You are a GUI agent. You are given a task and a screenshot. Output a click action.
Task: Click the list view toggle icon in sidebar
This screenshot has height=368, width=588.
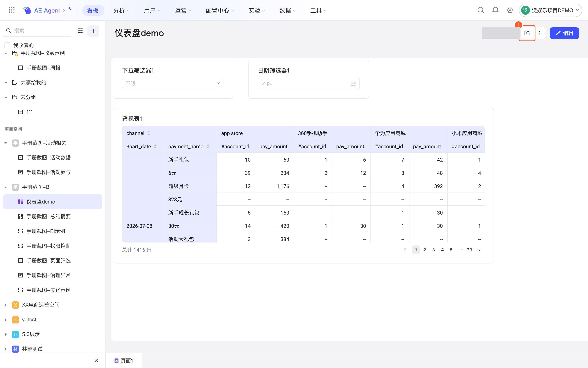80,31
